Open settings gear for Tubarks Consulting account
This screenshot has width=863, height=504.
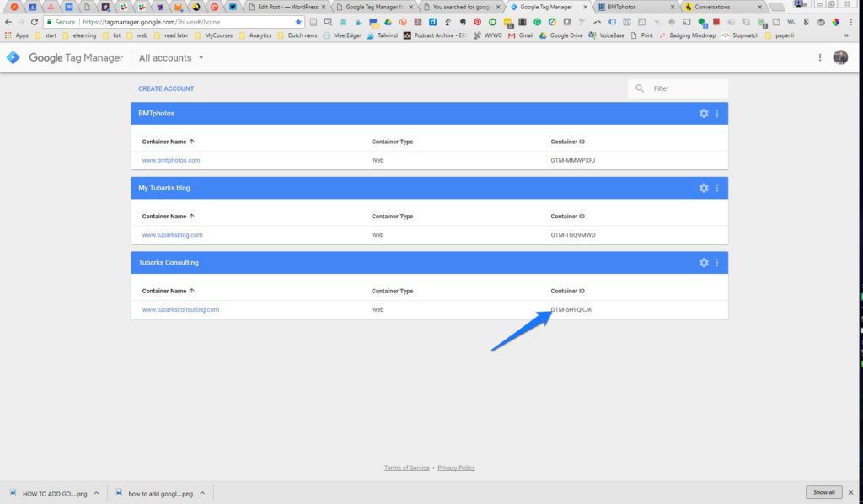click(704, 263)
